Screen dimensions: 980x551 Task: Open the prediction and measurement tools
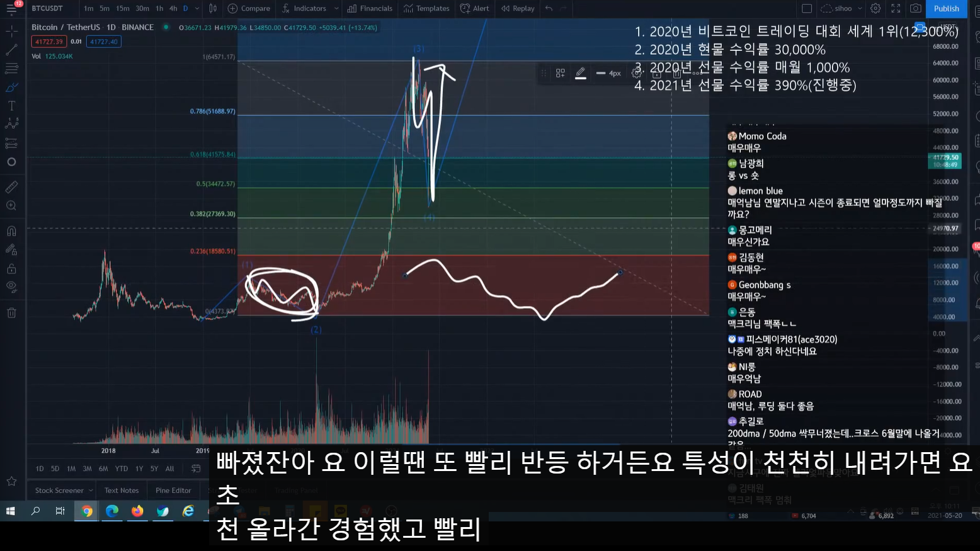pos(11,143)
